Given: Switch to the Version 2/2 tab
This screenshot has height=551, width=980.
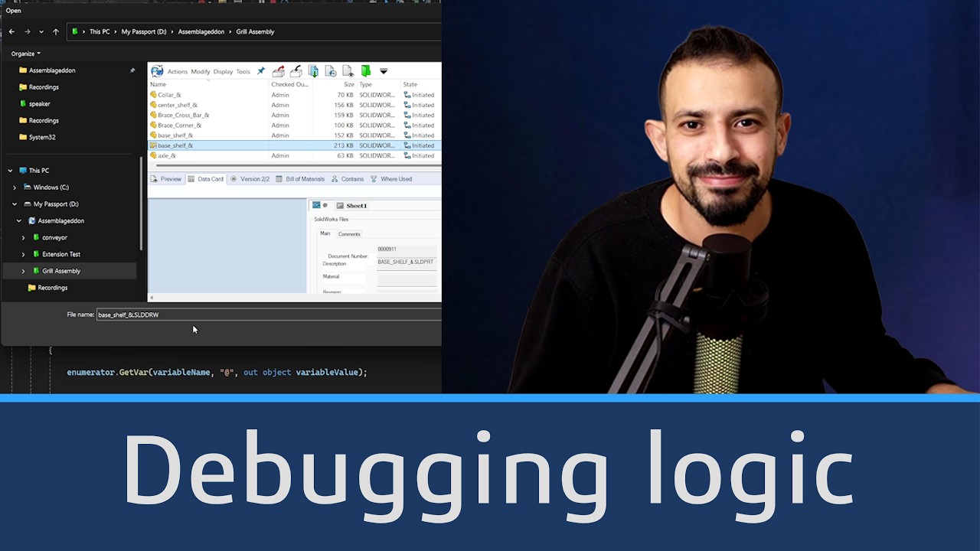Looking at the screenshot, I should (250, 179).
